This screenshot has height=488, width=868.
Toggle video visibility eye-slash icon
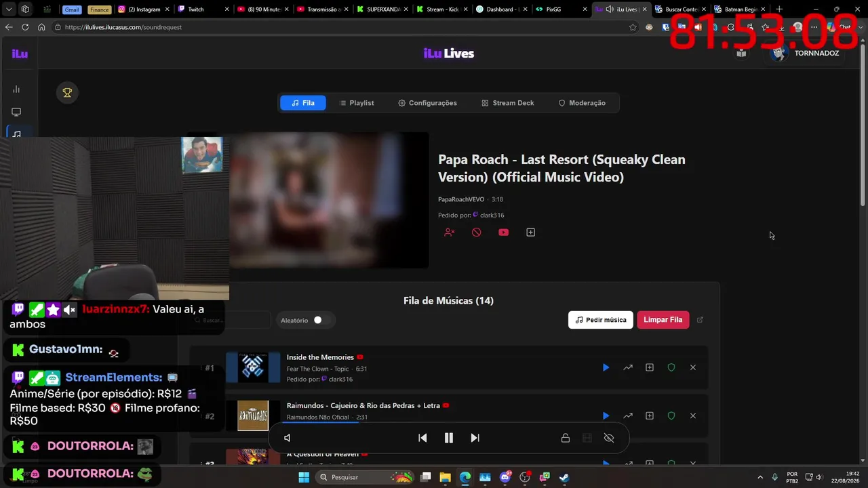pos(609,438)
